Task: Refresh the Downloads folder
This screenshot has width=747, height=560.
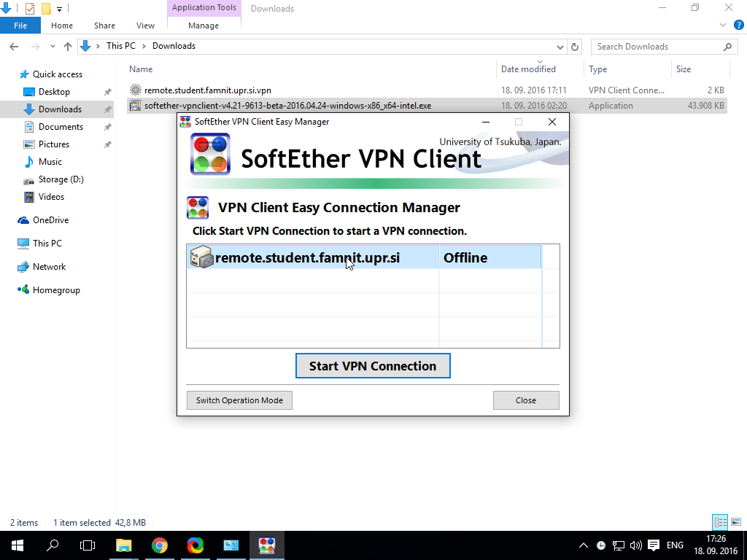Action: [575, 47]
